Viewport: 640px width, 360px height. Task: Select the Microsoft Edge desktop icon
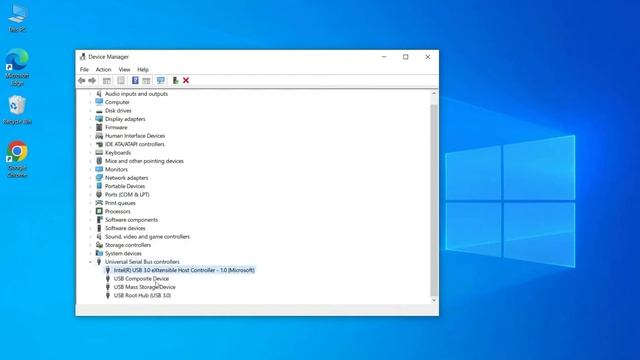[17, 67]
